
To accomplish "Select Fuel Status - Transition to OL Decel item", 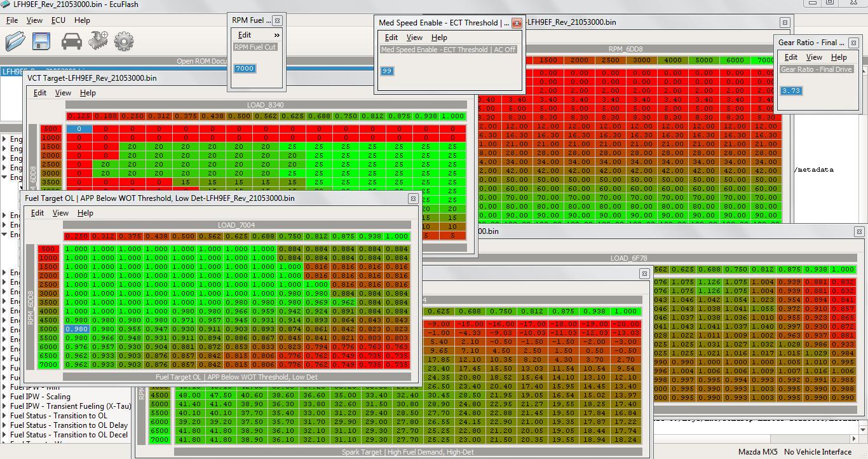I will (x=69, y=435).
